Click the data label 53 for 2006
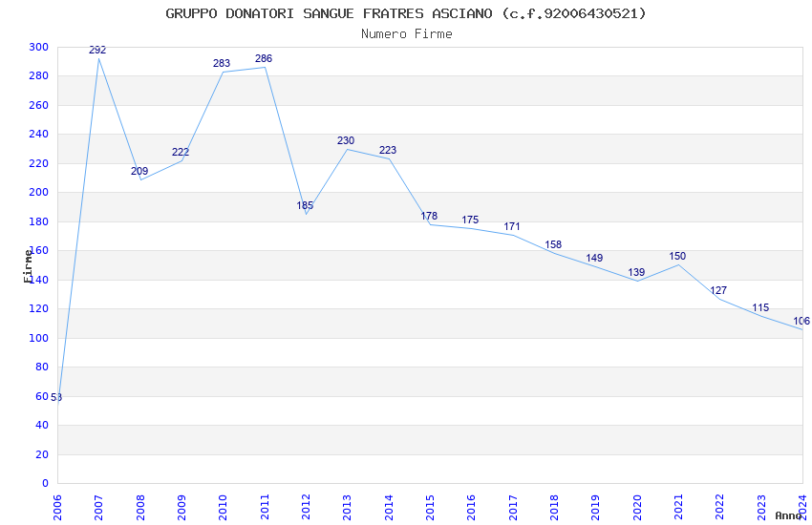This screenshot has width=812, height=525. tap(56, 398)
